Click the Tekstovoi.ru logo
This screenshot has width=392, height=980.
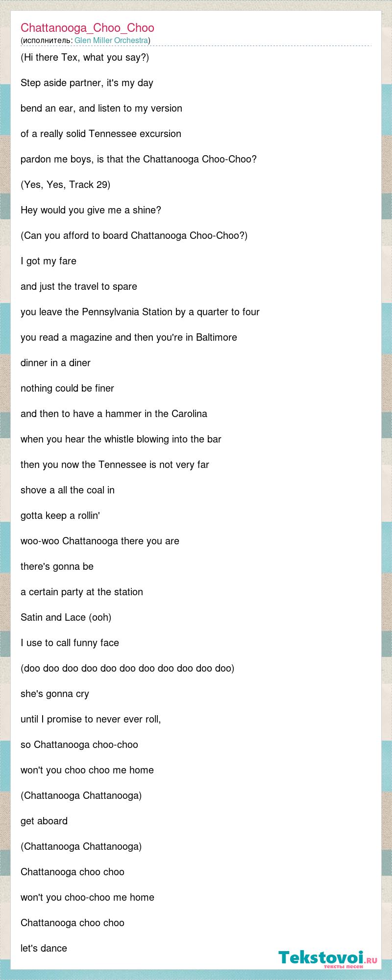click(x=328, y=959)
